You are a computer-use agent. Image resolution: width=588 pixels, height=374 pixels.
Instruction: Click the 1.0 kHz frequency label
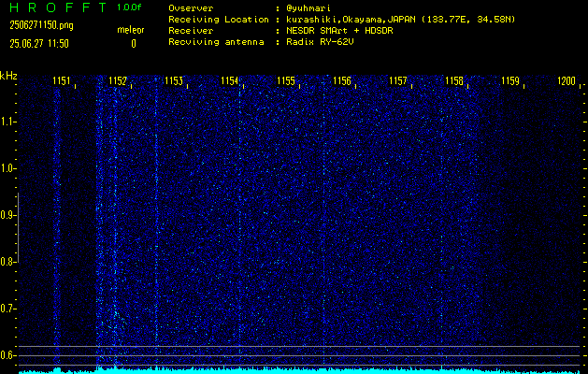(x=7, y=169)
